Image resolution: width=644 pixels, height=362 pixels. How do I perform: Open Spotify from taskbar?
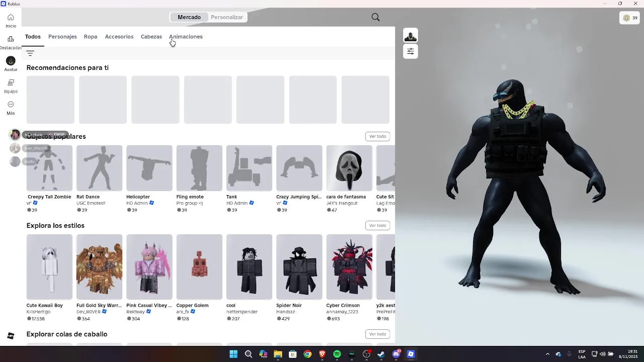(337, 354)
